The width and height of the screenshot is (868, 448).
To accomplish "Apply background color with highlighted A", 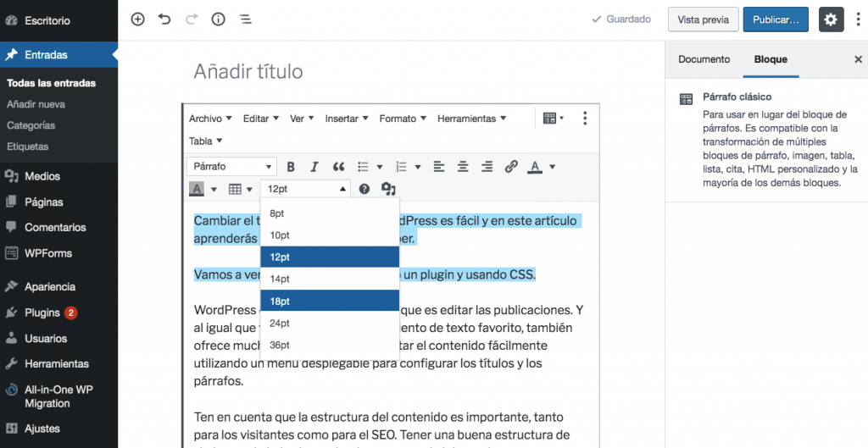I will click(x=197, y=189).
